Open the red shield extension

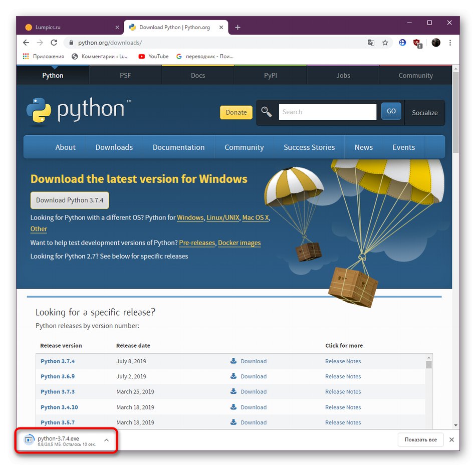coord(418,43)
